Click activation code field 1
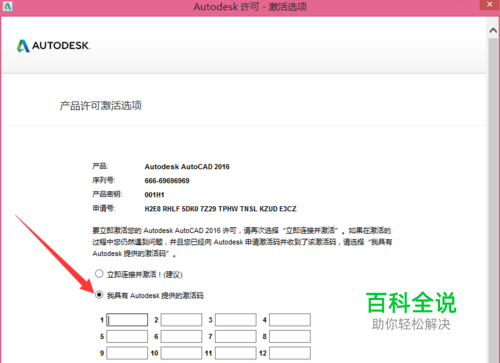500x363 pixels. (127, 320)
